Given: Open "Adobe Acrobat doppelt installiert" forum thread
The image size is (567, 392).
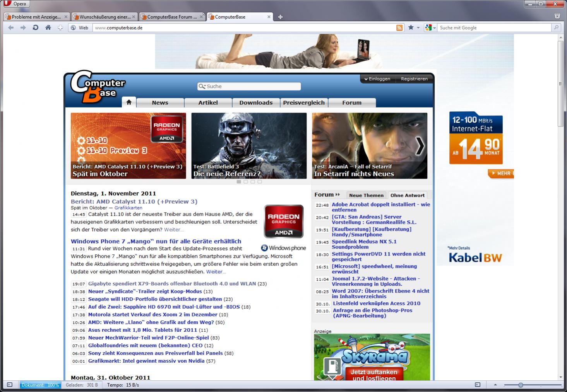Looking at the screenshot, I should 381,207.
